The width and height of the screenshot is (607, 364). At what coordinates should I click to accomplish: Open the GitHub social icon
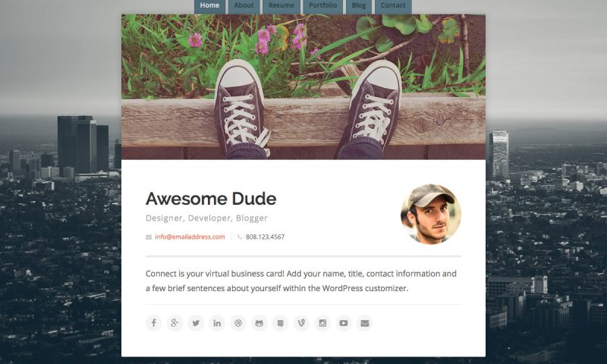(x=259, y=323)
